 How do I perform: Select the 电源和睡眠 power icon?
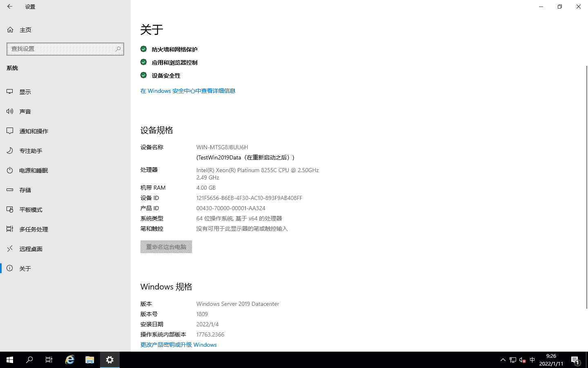click(10, 170)
